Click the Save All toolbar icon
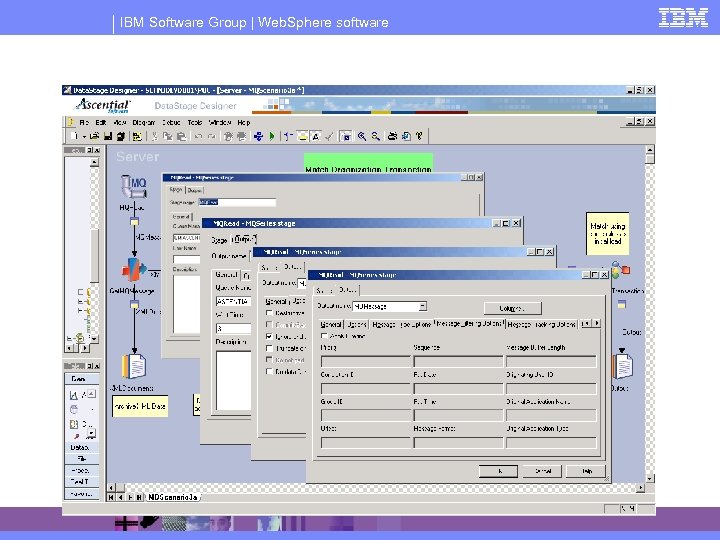 point(121,136)
